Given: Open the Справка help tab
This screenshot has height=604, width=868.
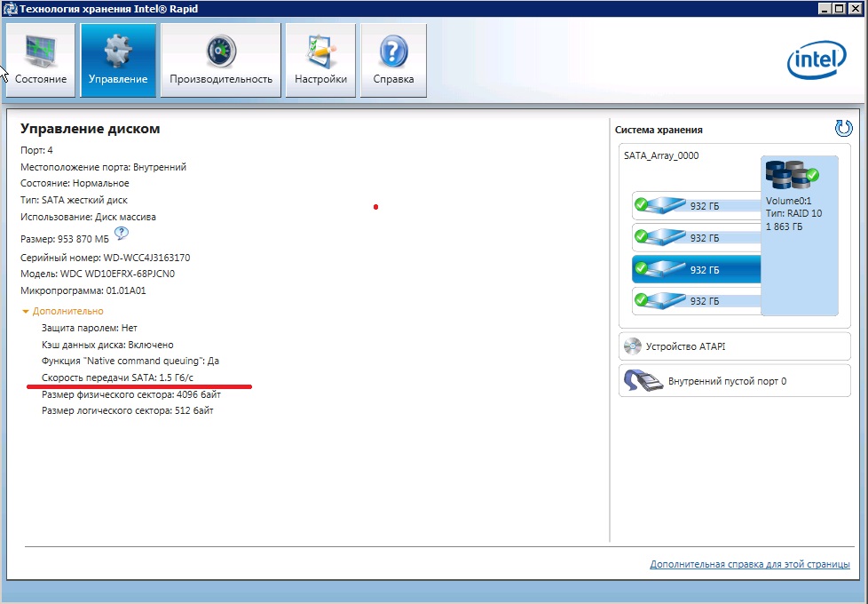Looking at the screenshot, I should (x=393, y=60).
